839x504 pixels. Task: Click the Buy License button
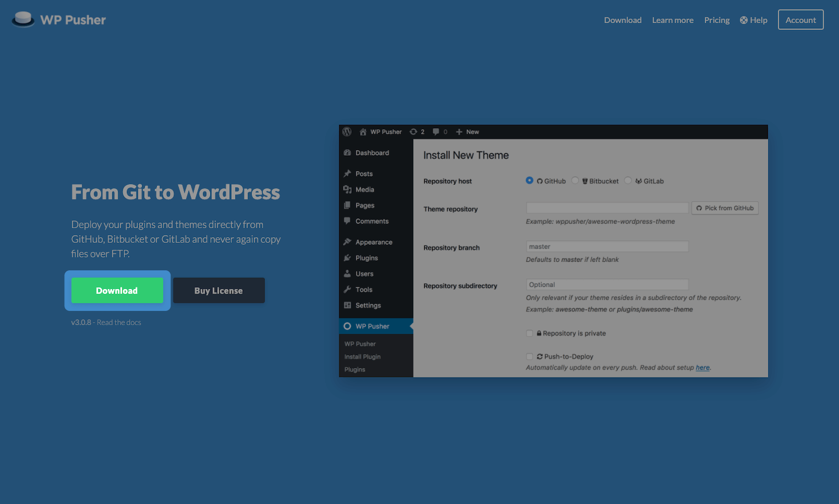tap(219, 291)
